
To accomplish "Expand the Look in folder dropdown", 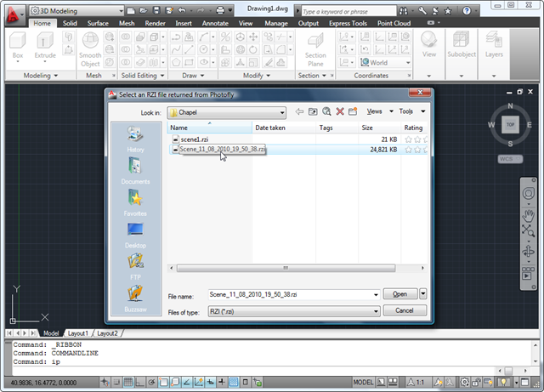I will click(x=281, y=112).
